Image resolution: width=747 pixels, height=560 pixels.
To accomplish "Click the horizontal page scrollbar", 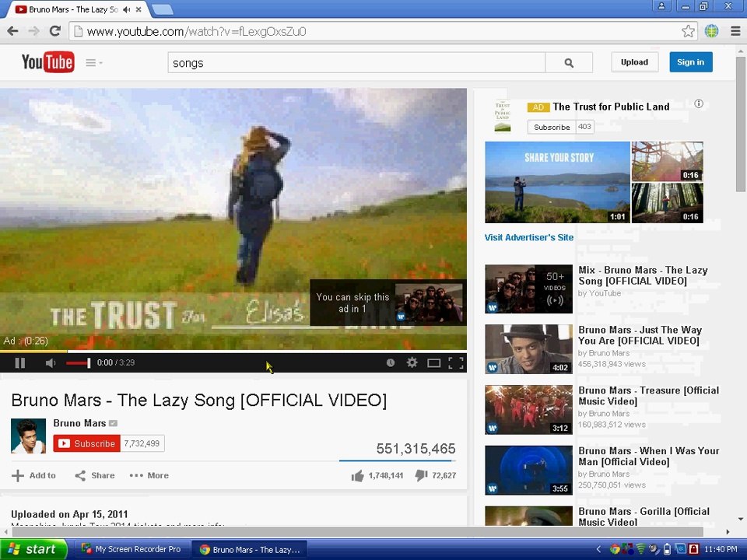I will [357, 531].
